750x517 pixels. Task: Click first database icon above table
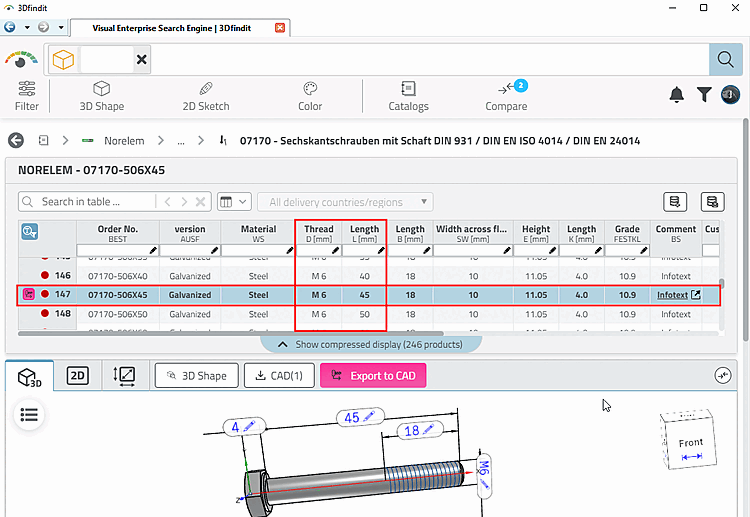pyautogui.click(x=675, y=202)
